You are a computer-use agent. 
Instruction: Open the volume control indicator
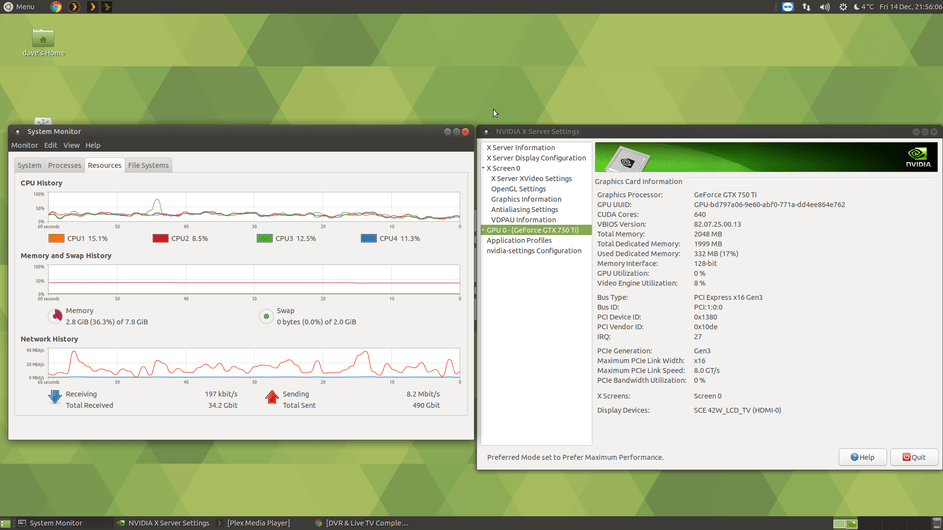click(825, 7)
